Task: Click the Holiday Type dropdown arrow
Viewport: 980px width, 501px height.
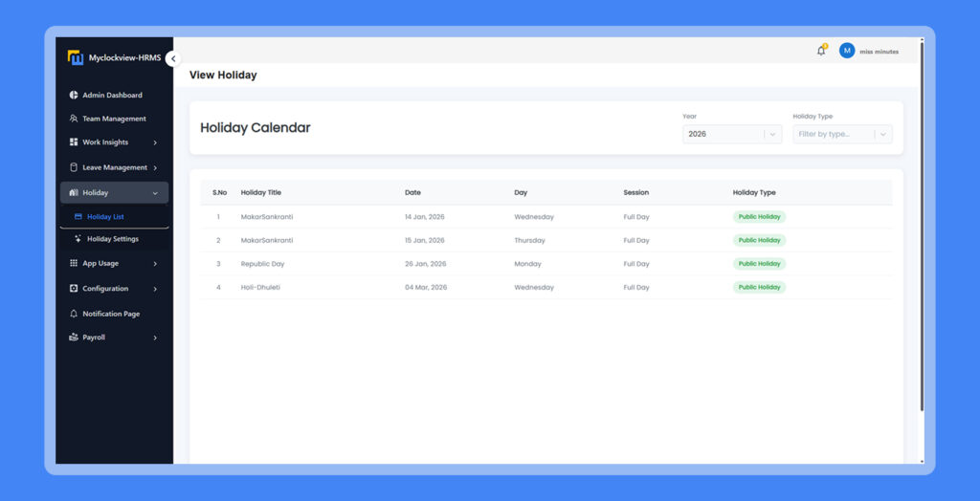Action: [883, 134]
